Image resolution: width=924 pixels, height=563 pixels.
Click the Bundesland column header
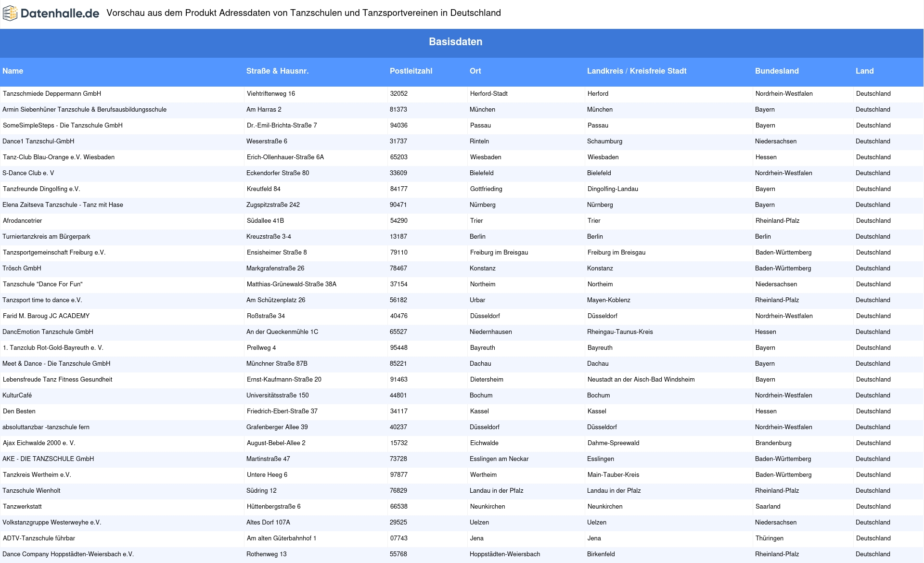(777, 71)
